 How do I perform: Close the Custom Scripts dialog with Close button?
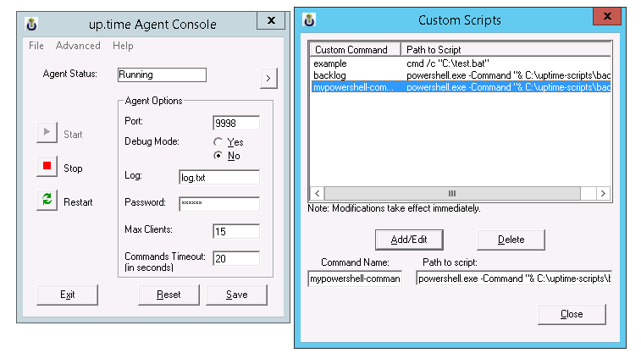pyautogui.click(x=572, y=314)
